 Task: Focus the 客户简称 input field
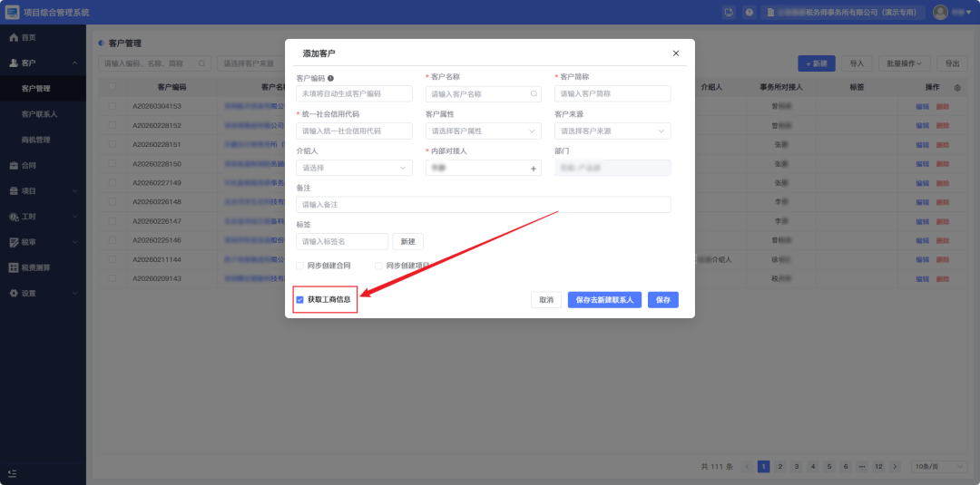tap(612, 93)
